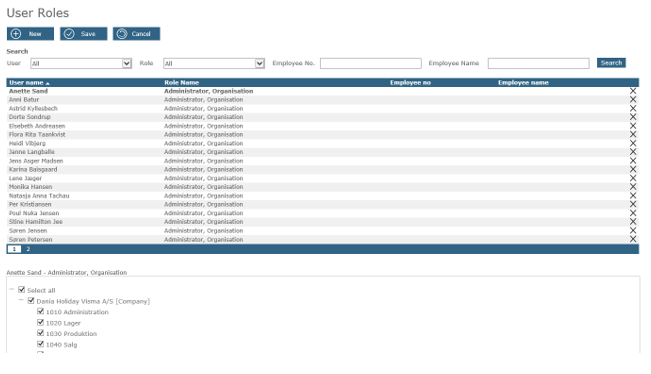Remove Astrid Kyllesbech's role via X icon

coord(633,108)
